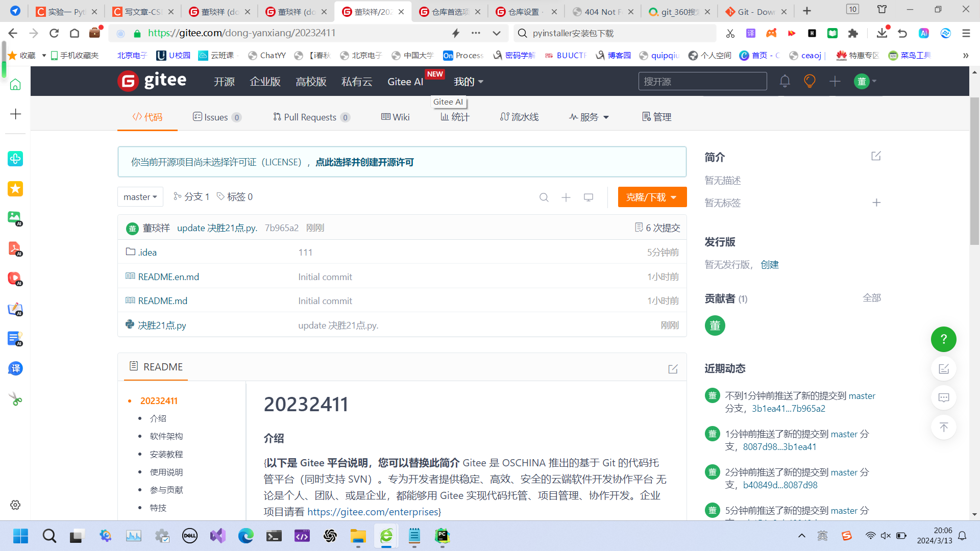Open the Windows Start menu
The height and width of the screenshot is (551, 980).
tap(21, 536)
